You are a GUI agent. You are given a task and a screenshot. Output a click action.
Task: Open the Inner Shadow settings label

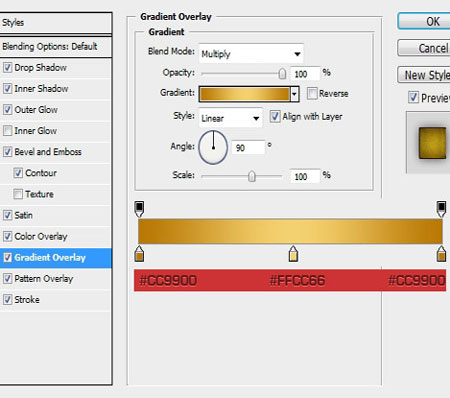41,89
